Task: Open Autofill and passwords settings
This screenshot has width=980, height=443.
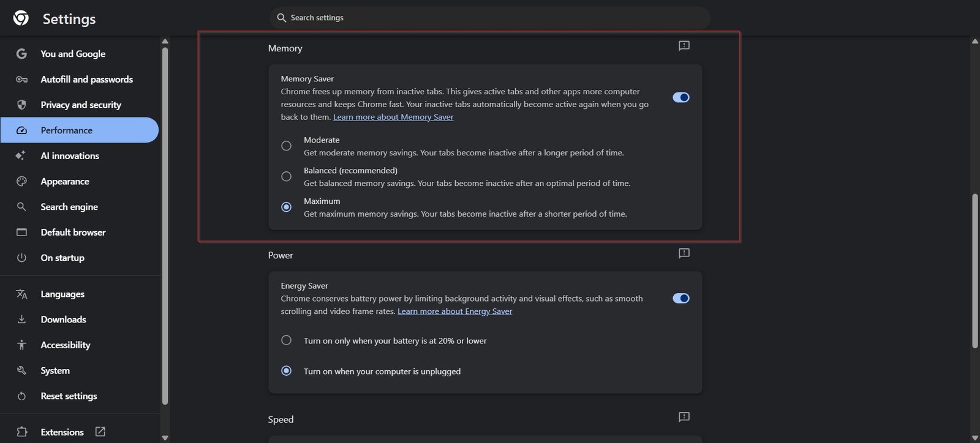Action: (x=80, y=80)
